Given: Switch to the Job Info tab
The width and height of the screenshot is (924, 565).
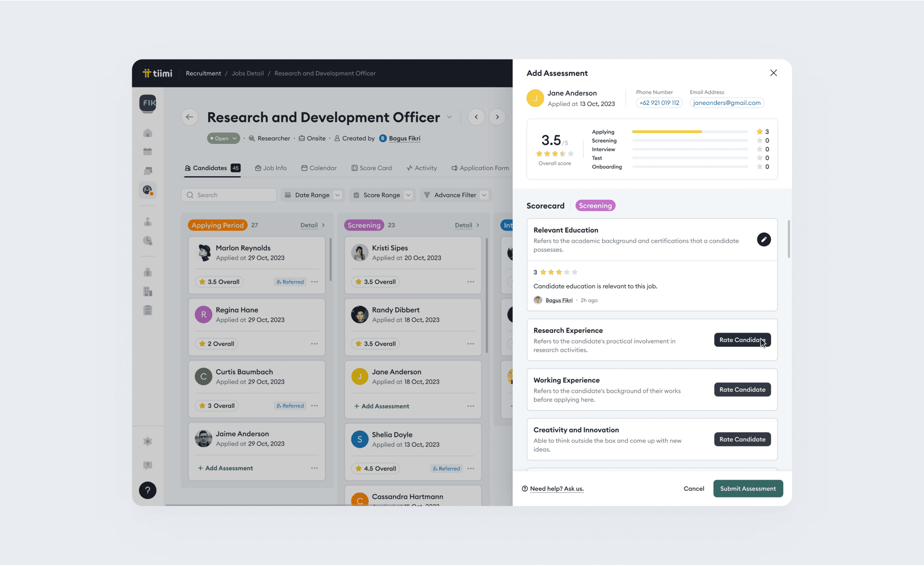Looking at the screenshot, I should (x=271, y=168).
